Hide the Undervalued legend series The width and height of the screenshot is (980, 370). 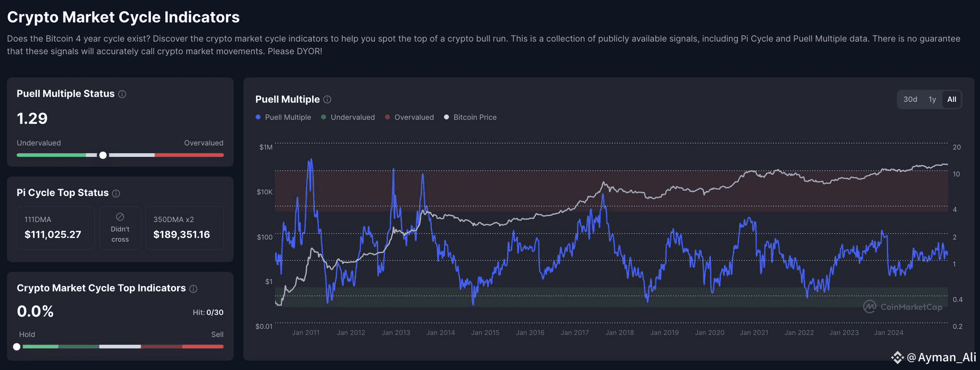pos(348,117)
